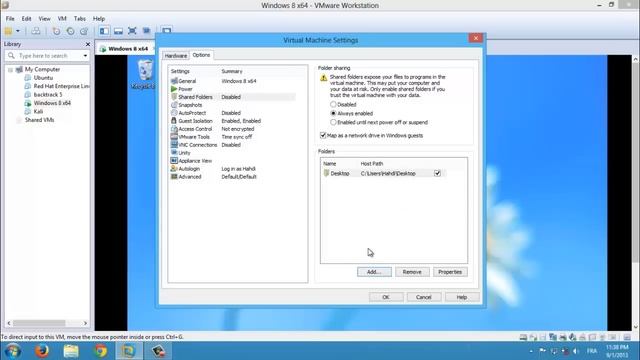The image size is (640, 360).
Task: Select the Autologin row icon
Action: (x=174, y=169)
